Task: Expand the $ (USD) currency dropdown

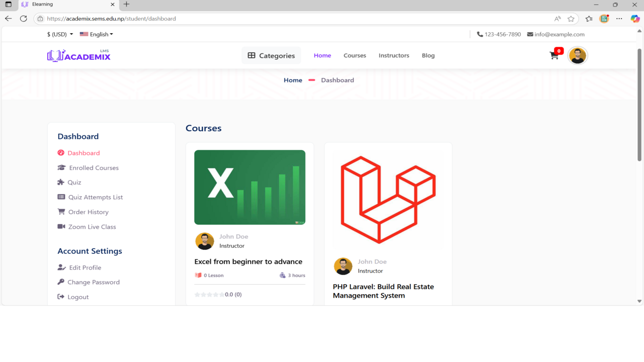Action: tap(60, 35)
